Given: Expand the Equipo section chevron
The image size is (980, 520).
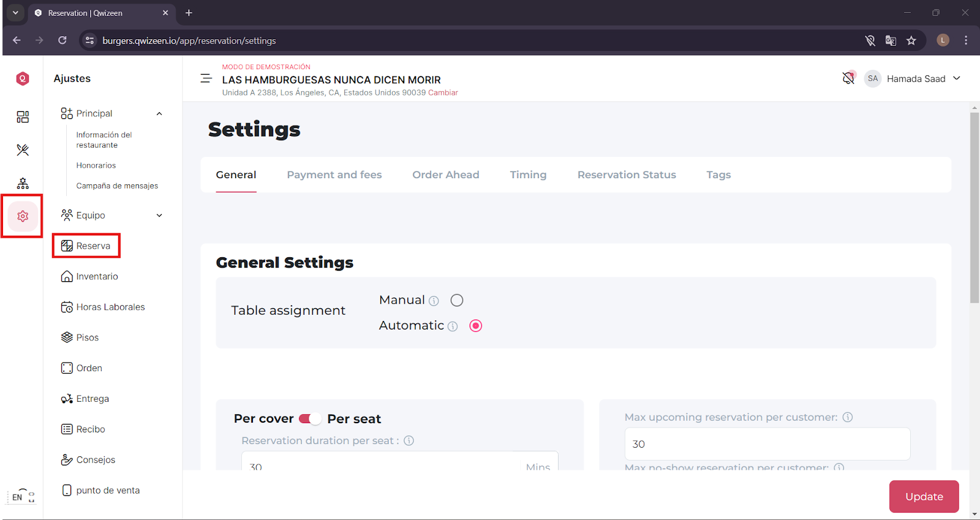Looking at the screenshot, I should (159, 216).
